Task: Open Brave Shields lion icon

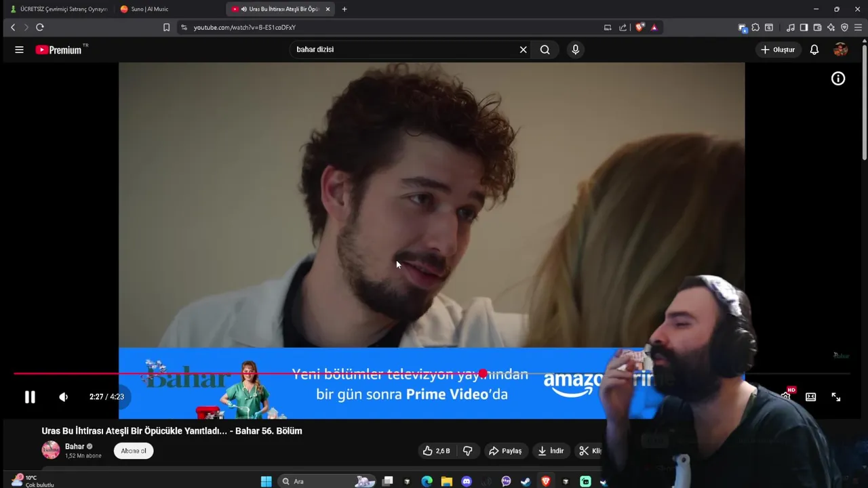Action: coord(639,27)
